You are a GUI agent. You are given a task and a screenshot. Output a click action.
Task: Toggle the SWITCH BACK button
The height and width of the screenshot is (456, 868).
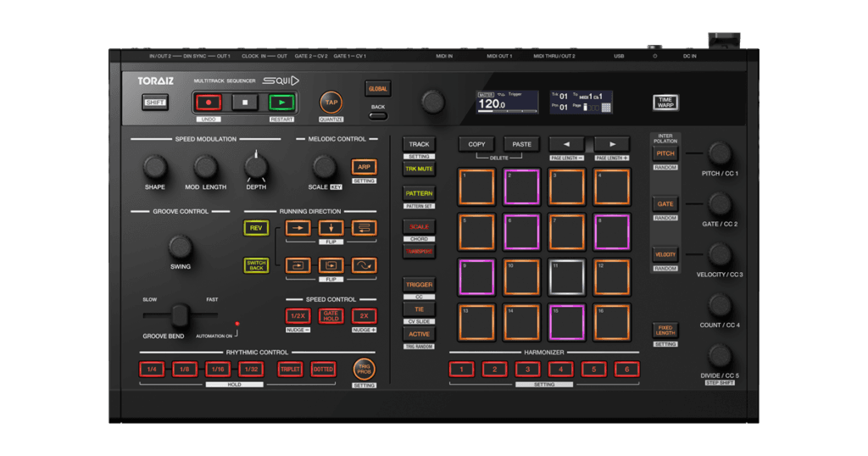[x=256, y=265]
